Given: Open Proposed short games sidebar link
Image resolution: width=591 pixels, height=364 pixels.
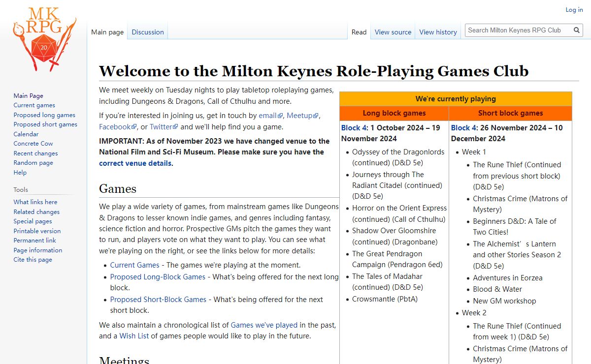Looking at the screenshot, I should (x=45, y=124).
